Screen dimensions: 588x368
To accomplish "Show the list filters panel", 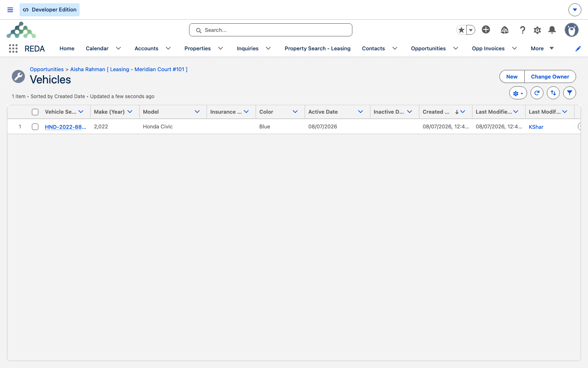I will point(570,93).
